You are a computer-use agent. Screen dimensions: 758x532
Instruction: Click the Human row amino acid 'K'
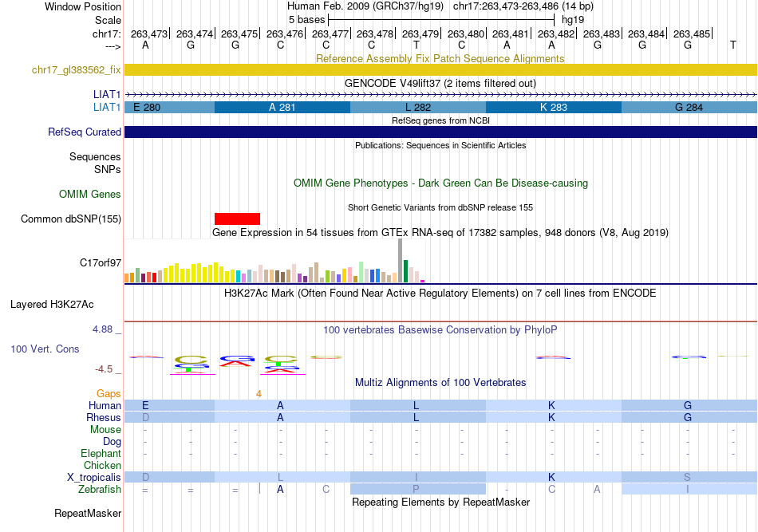[551, 405]
